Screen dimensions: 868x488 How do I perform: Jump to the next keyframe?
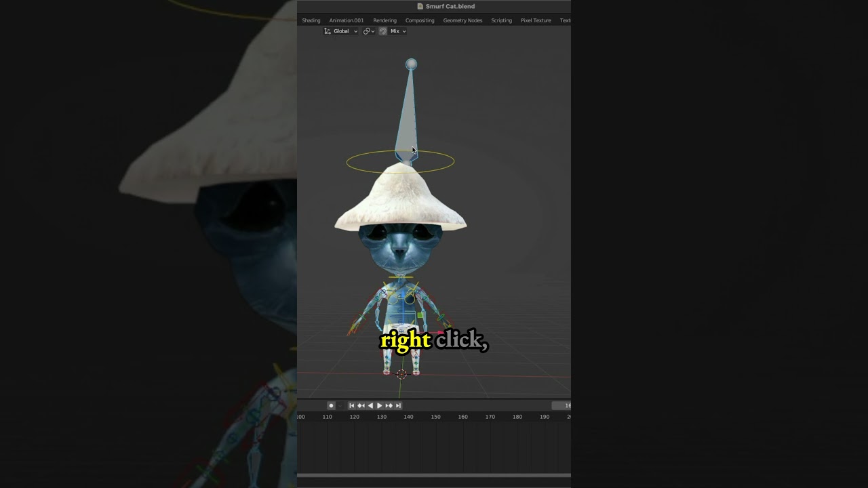(389, 405)
